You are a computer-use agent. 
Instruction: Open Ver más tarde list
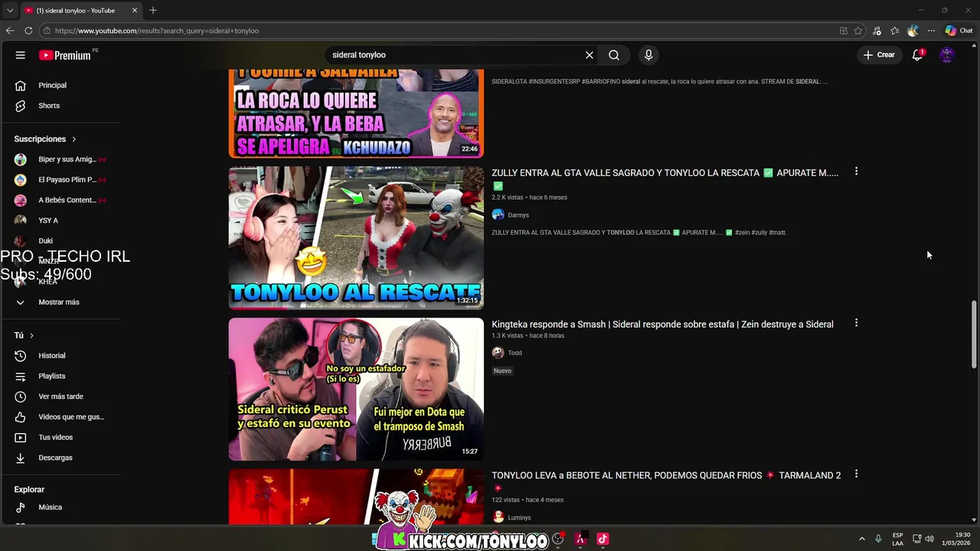pos(60,396)
